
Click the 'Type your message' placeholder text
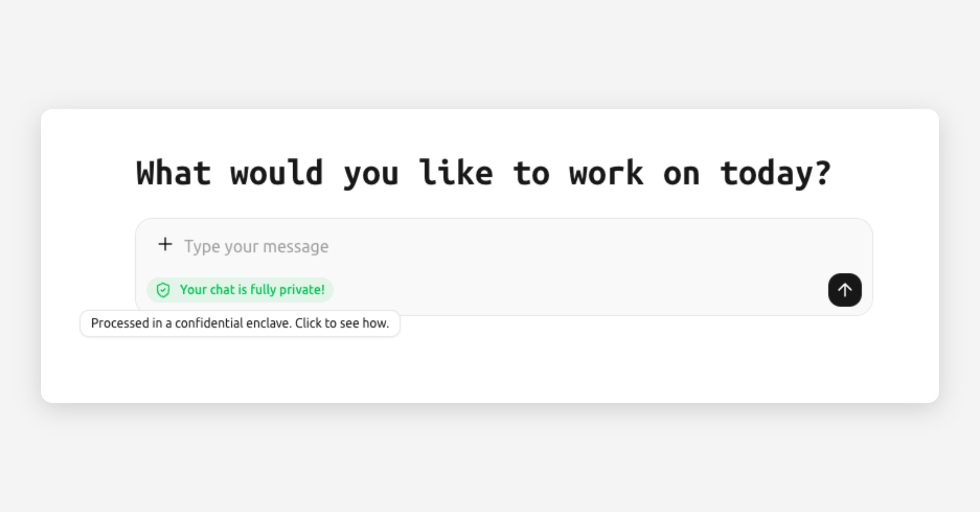pyautogui.click(x=256, y=247)
